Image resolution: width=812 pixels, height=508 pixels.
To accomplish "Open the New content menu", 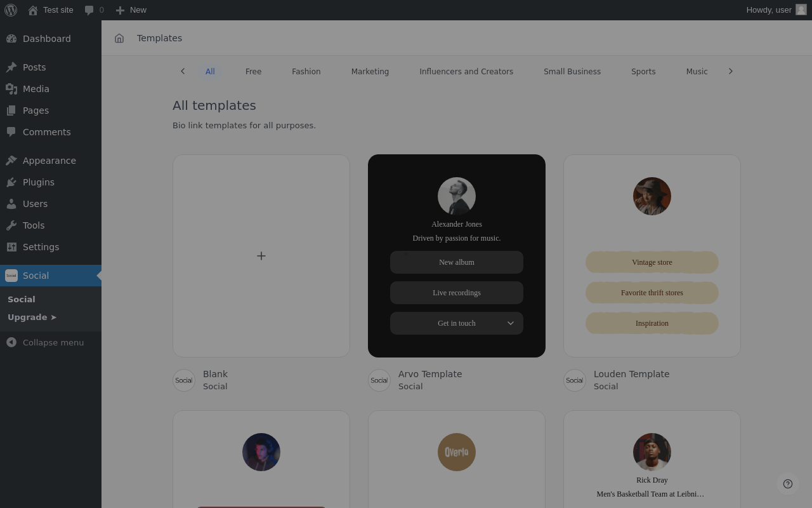I will pyautogui.click(x=131, y=10).
